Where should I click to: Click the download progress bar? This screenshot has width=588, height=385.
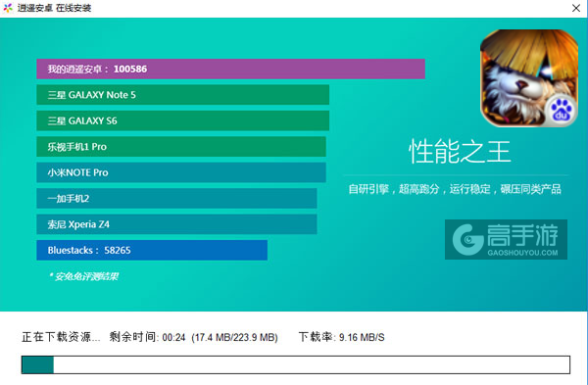(x=296, y=364)
